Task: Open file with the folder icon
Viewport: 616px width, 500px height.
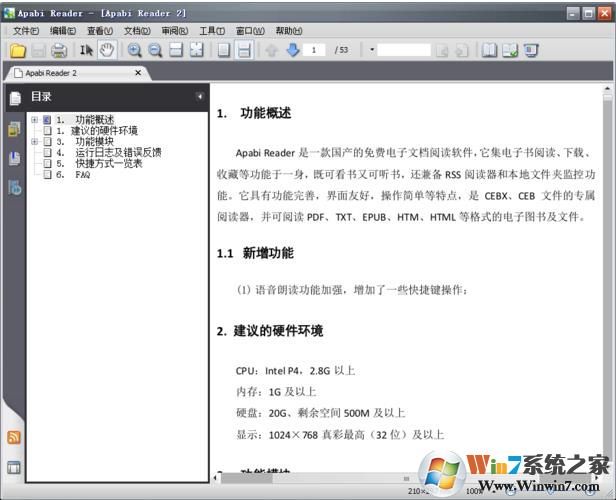Action: 18,50
